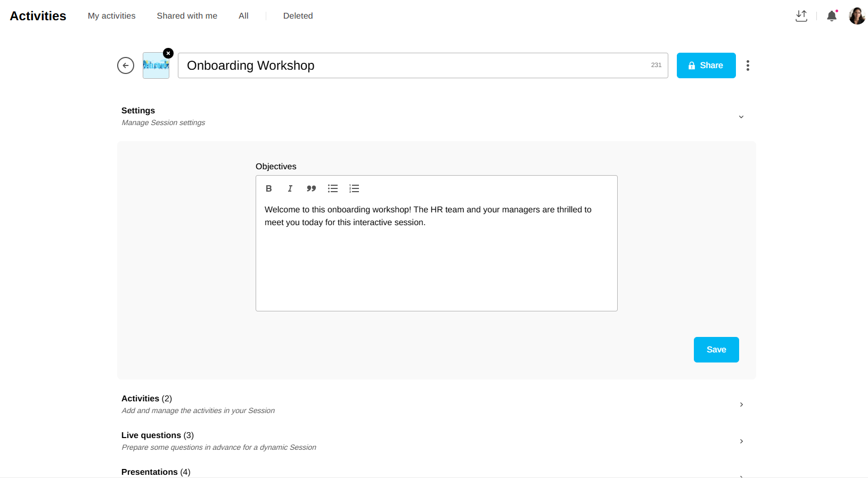The height and width of the screenshot is (478, 868).
Task: Click the Onboarding Workshop cover thumbnail
Action: [x=155, y=67]
